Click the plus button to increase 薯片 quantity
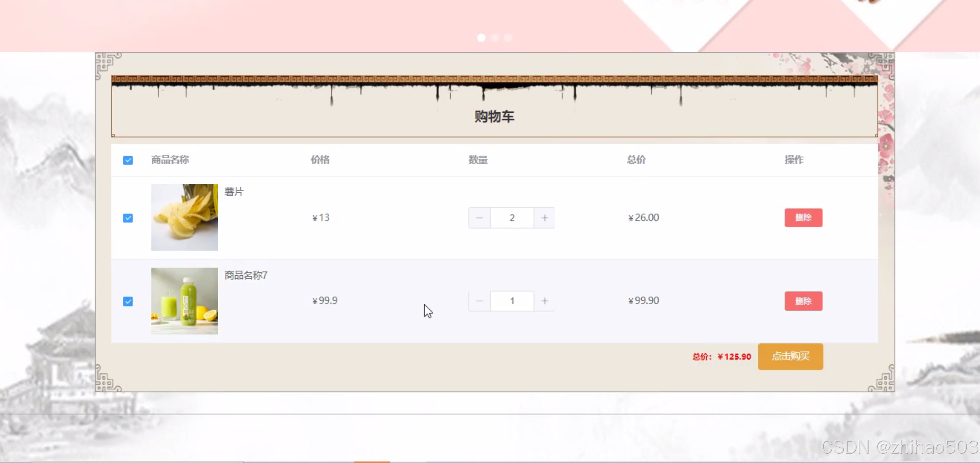The width and height of the screenshot is (980, 463). click(x=544, y=218)
